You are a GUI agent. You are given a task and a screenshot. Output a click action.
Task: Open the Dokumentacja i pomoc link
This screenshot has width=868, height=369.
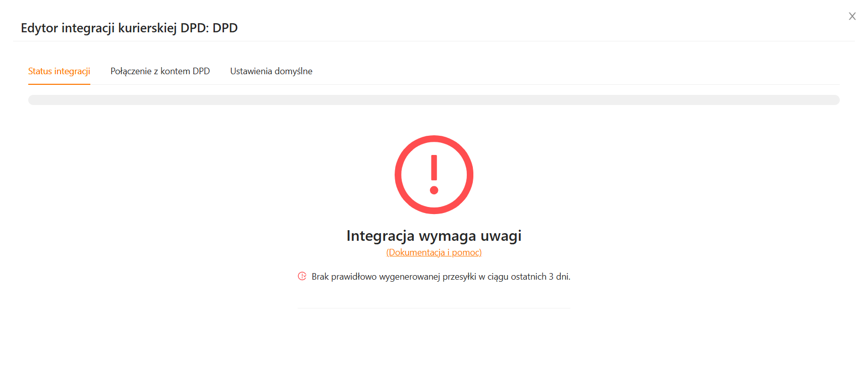433,252
